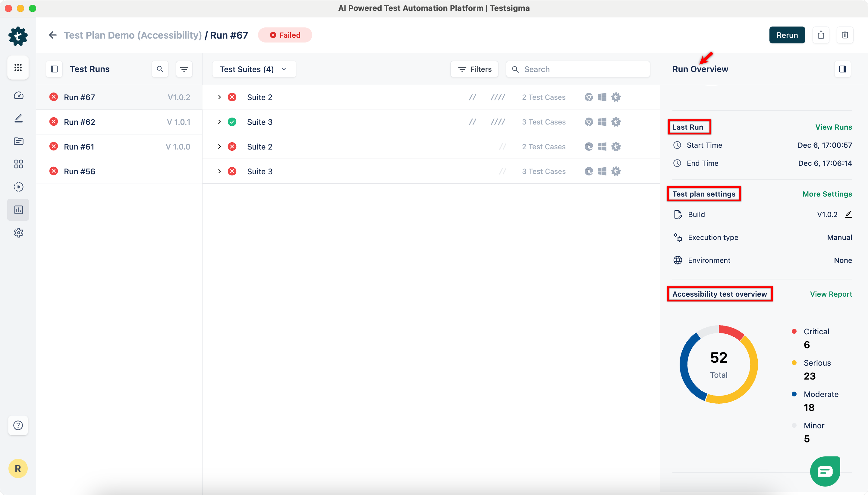Open the run results play icon in sidebar
This screenshot has height=495, width=868.
coord(18,187)
